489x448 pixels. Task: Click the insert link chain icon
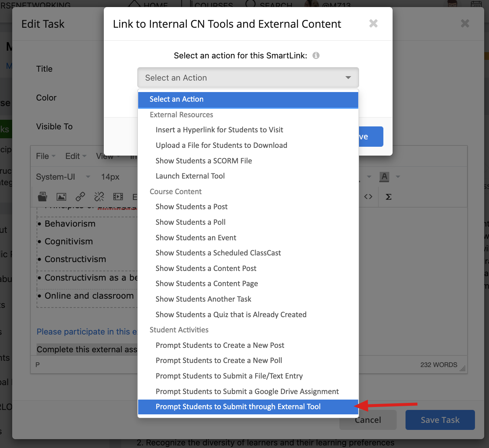click(80, 197)
